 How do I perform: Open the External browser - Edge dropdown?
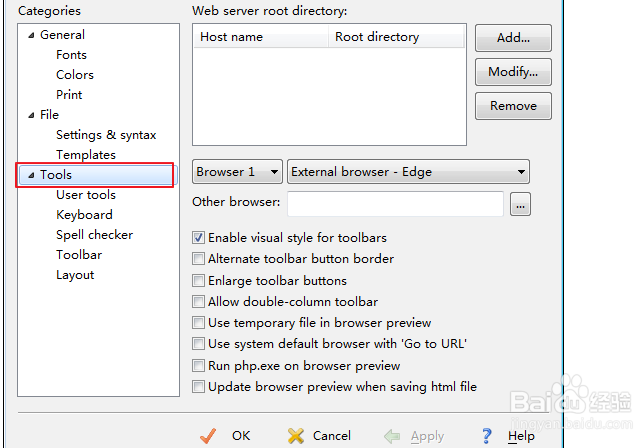click(408, 172)
